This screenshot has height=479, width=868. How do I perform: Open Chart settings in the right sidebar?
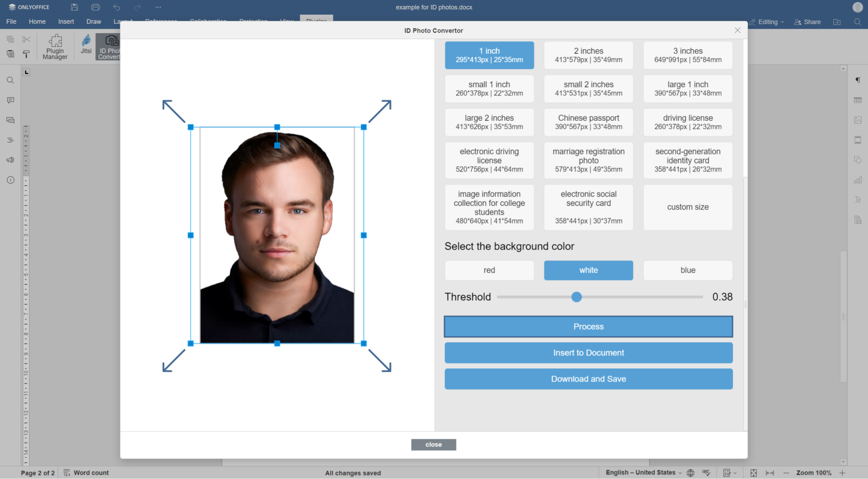click(x=858, y=180)
